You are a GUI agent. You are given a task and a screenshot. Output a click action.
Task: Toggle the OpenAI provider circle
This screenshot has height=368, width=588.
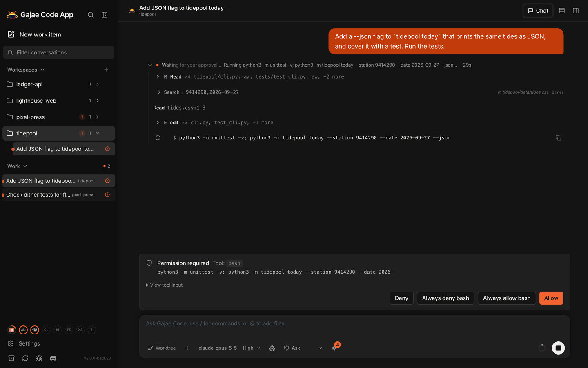tap(35, 330)
